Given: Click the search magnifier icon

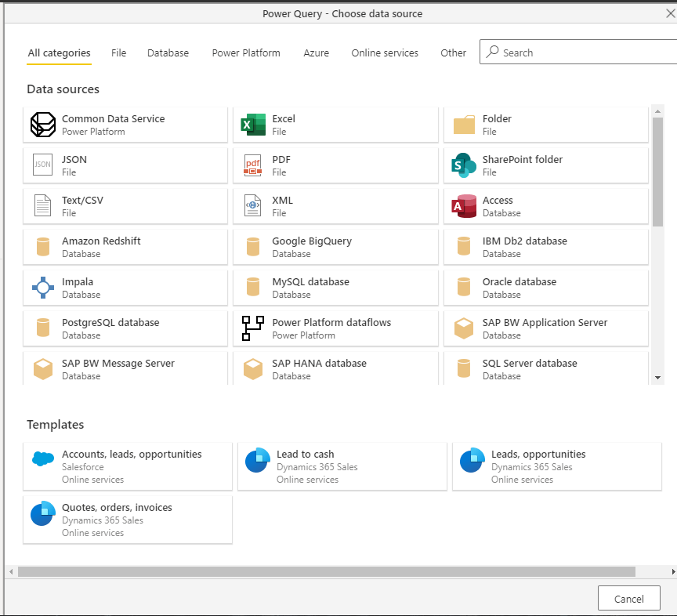Looking at the screenshot, I should 492,52.
